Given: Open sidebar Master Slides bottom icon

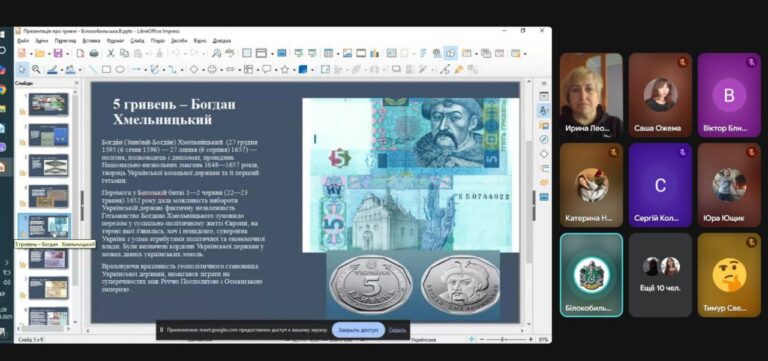Looking at the screenshot, I should [x=544, y=197].
